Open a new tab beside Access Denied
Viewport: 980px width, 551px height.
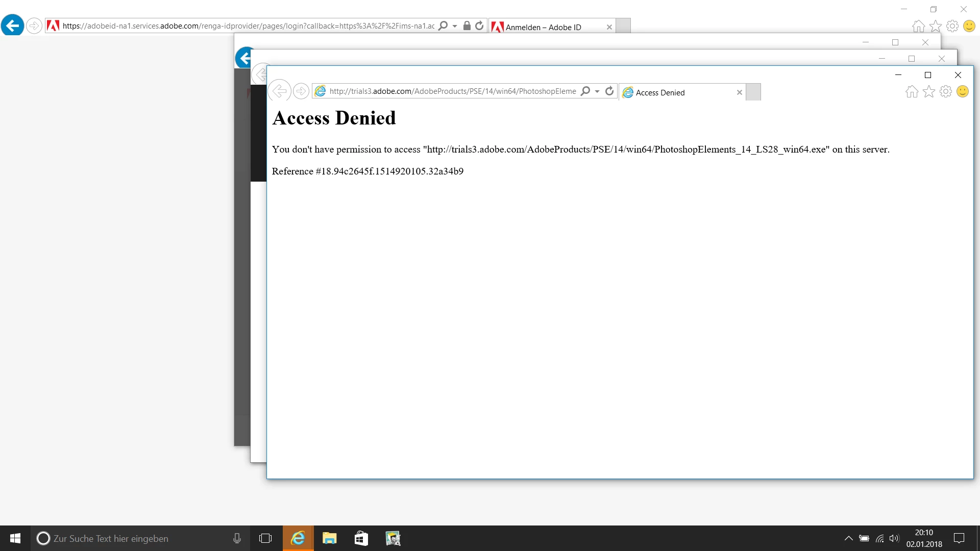(x=753, y=92)
